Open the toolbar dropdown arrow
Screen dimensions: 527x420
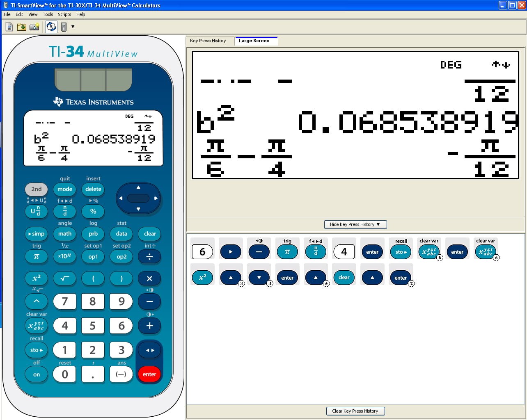click(73, 27)
